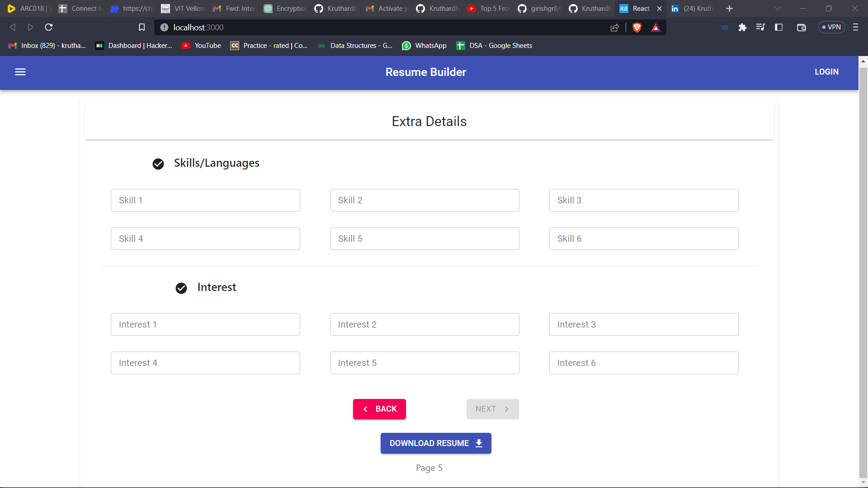Click inside the Skill 3 input field

tap(643, 200)
